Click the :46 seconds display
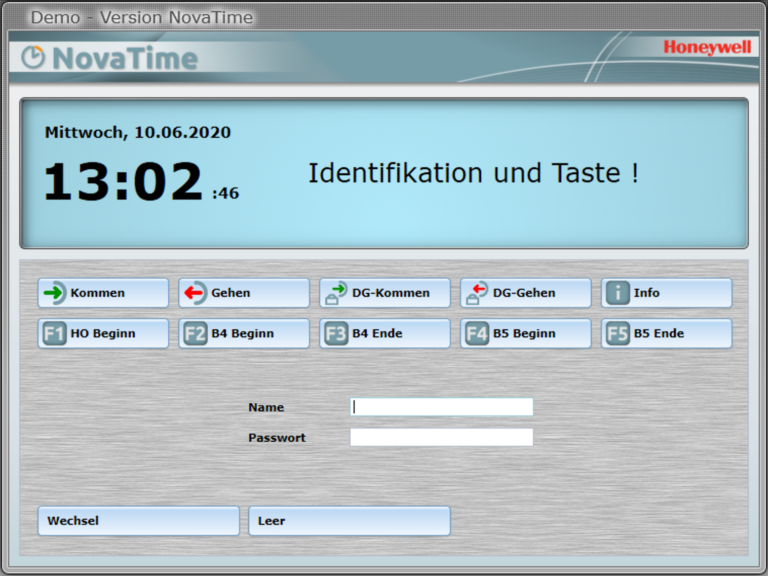This screenshot has height=576, width=768. point(226,193)
